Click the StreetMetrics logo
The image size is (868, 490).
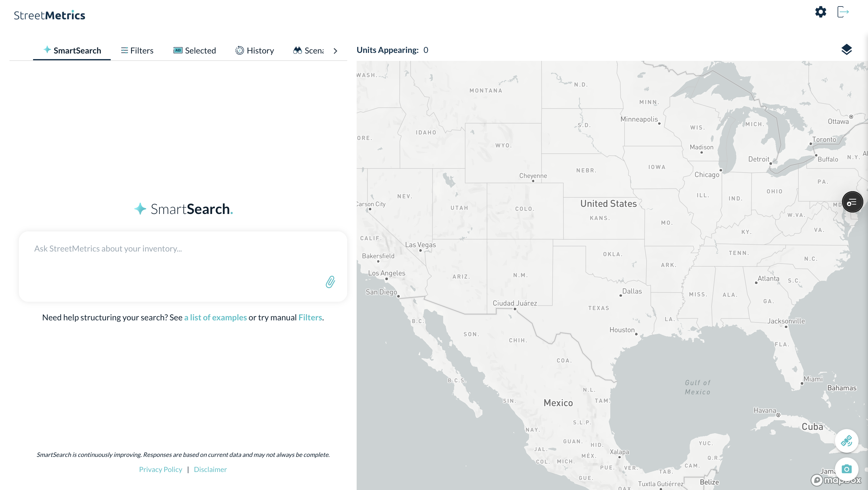pyautogui.click(x=50, y=15)
